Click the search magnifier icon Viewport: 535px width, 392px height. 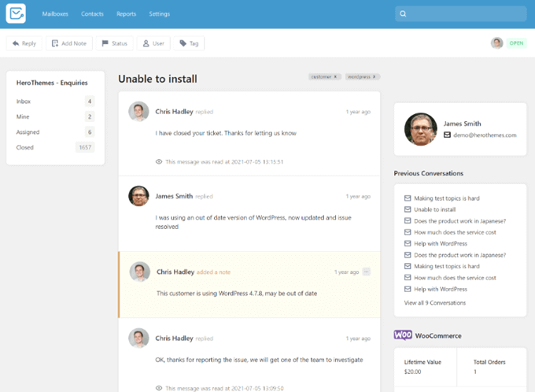click(x=403, y=13)
